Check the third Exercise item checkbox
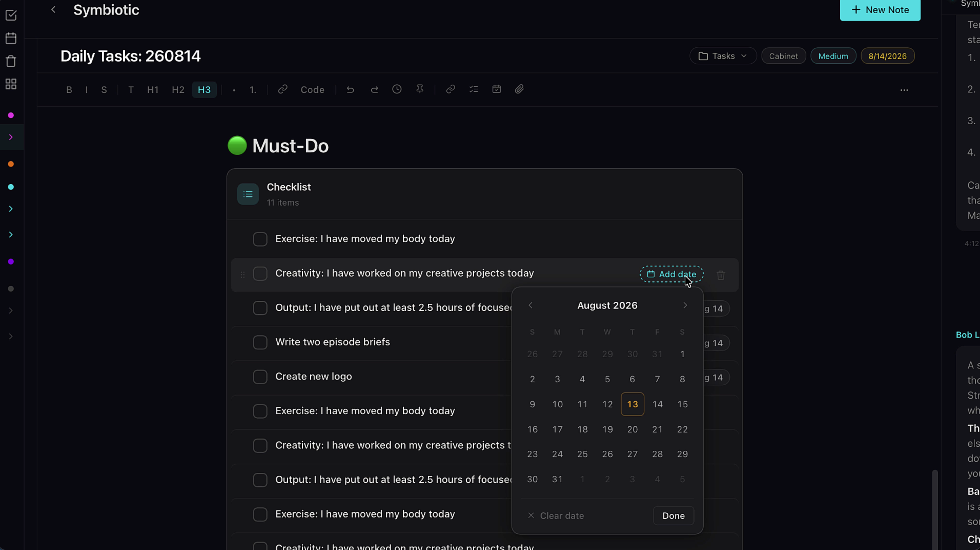The image size is (980, 550). tap(260, 514)
